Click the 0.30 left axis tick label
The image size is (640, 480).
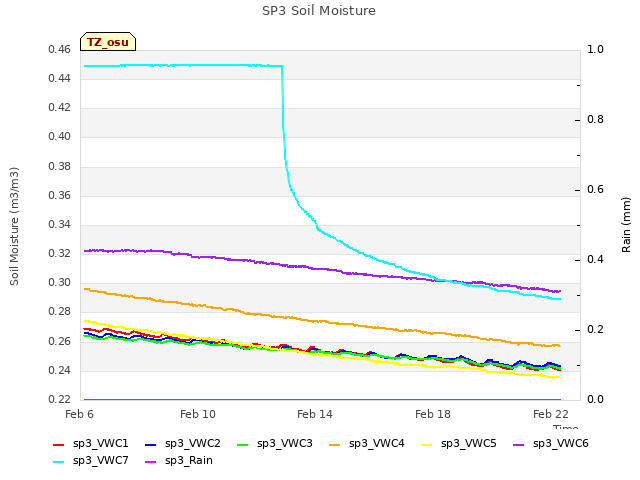60,282
